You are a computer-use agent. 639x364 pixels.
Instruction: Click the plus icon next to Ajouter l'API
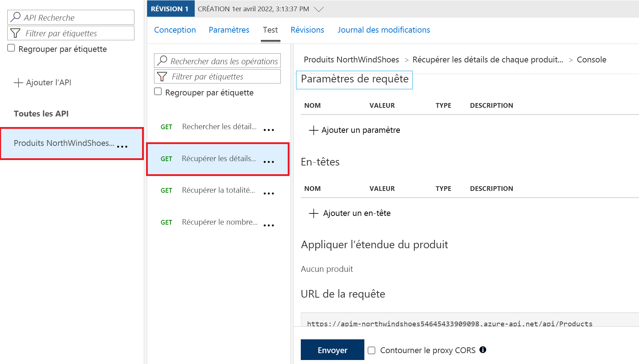coord(18,82)
